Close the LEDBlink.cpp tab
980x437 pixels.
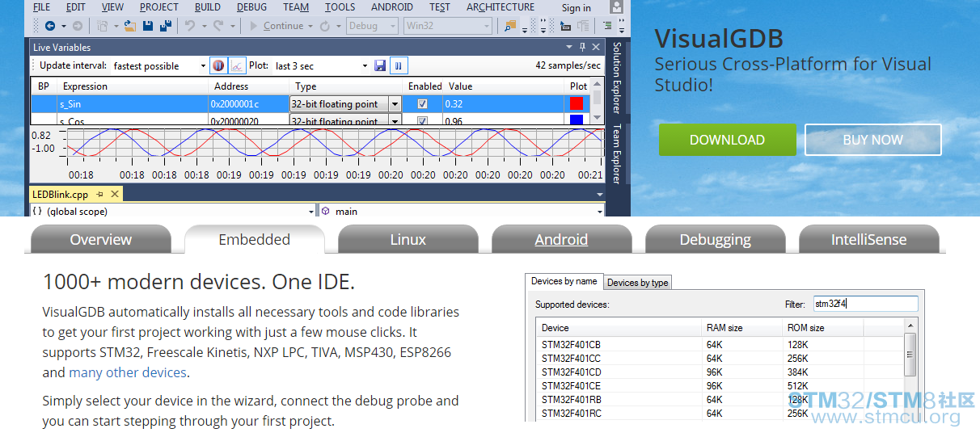115,194
